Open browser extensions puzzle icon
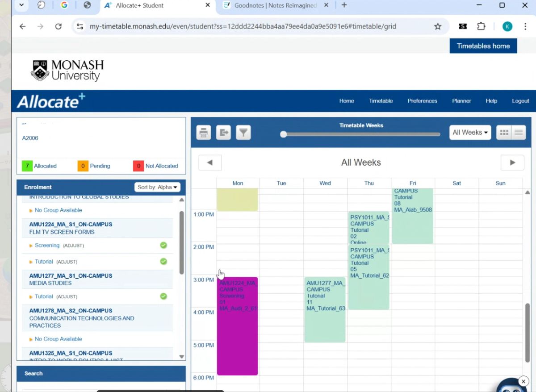 point(481,26)
